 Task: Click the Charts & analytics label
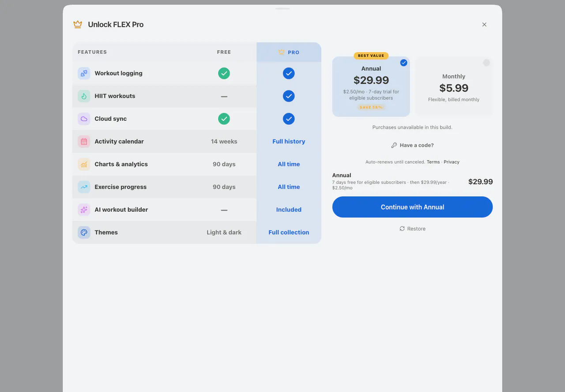(x=121, y=164)
